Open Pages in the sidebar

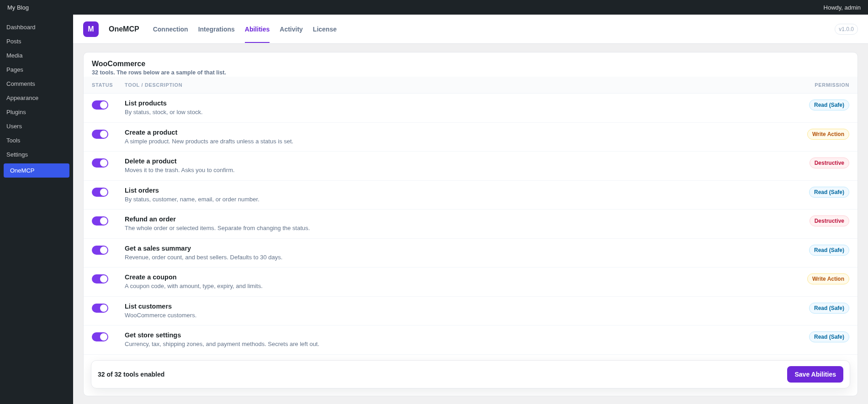click(37, 69)
